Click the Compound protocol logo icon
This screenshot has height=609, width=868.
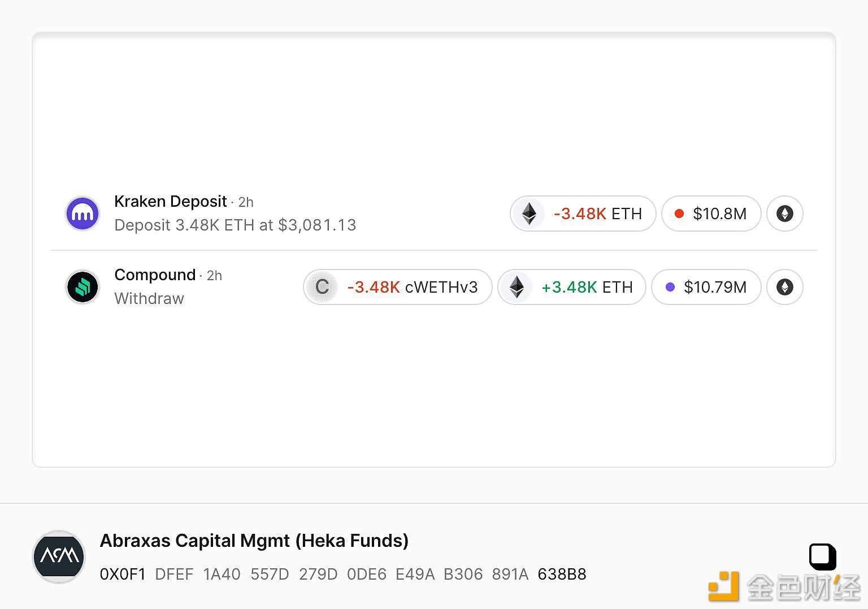[x=83, y=287]
